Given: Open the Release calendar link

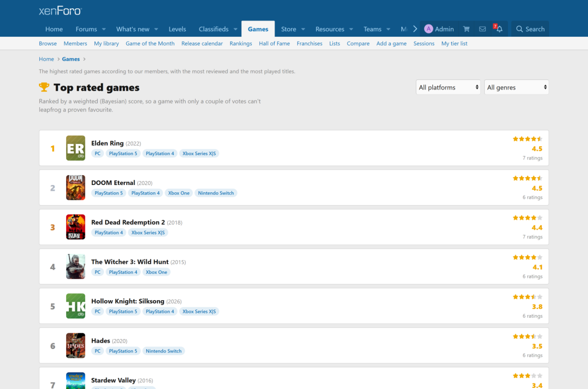Looking at the screenshot, I should 202,43.
